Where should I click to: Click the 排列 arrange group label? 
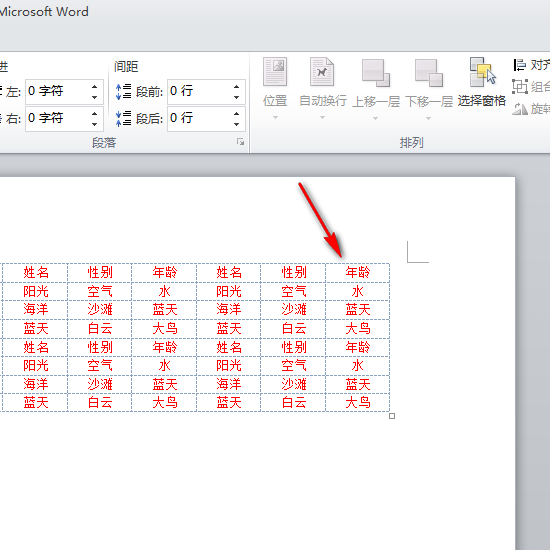[x=411, y=143]
